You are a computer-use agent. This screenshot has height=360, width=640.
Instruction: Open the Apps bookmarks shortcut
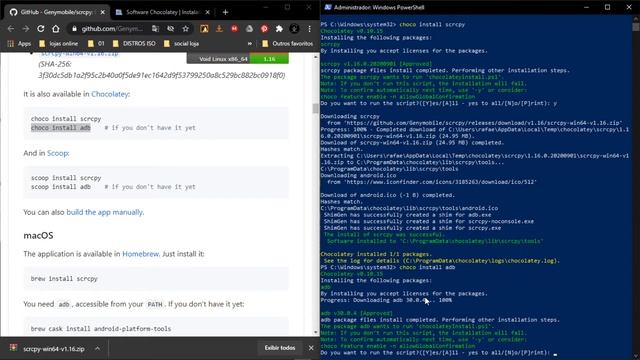(19, 43)
